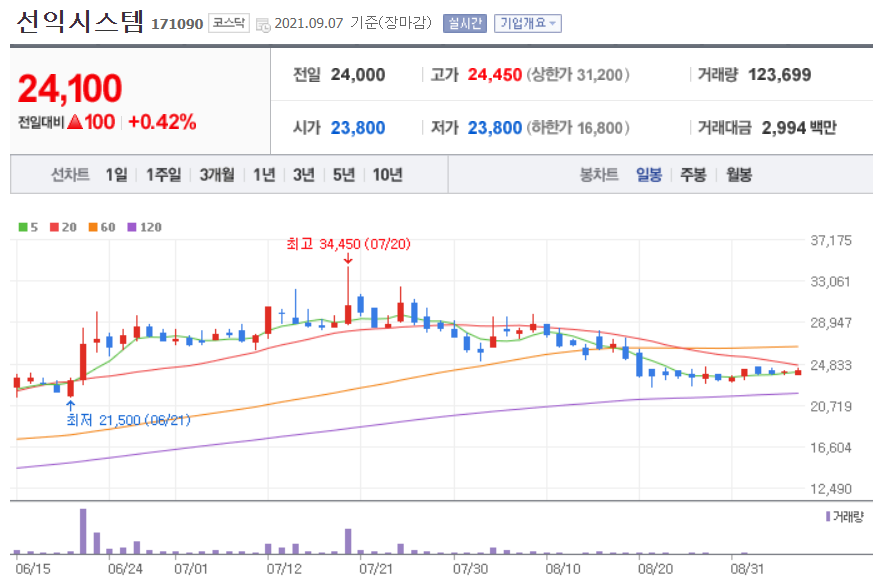This screenshot has height=579, width=873.
Task: Click the calendar clock icon beside the date
Action: [263, 24]
